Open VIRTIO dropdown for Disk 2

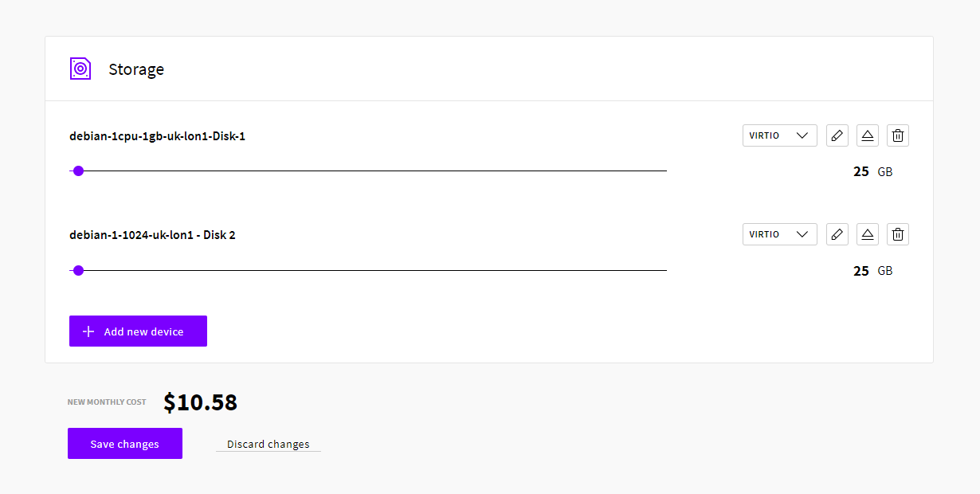click(x=779, y=234)
